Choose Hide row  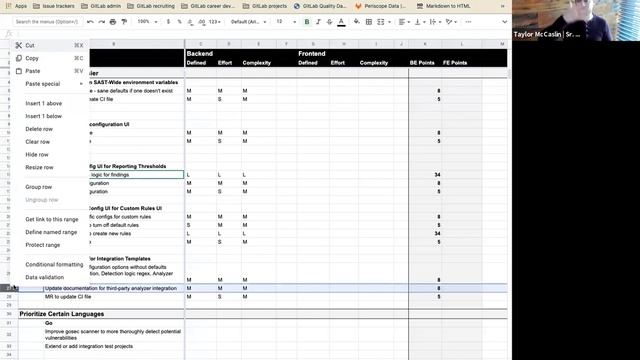(49, 154)
